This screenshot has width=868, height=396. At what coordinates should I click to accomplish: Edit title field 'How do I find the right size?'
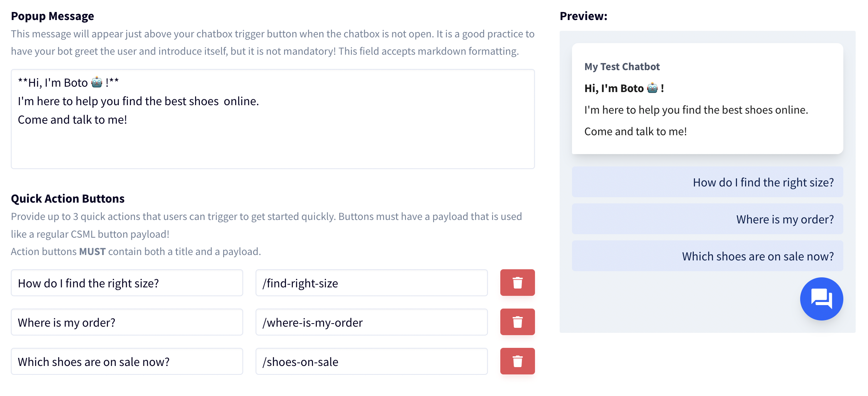click(127, 283)
